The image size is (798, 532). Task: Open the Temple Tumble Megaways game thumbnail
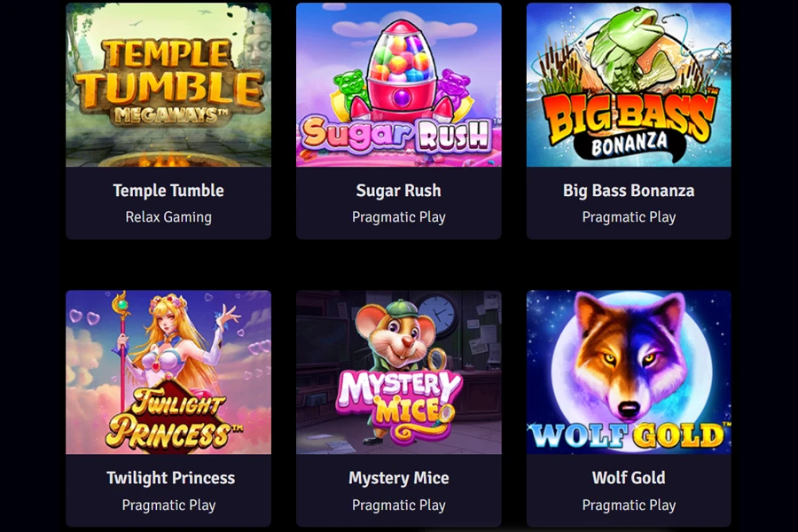[x=168, y=84]
